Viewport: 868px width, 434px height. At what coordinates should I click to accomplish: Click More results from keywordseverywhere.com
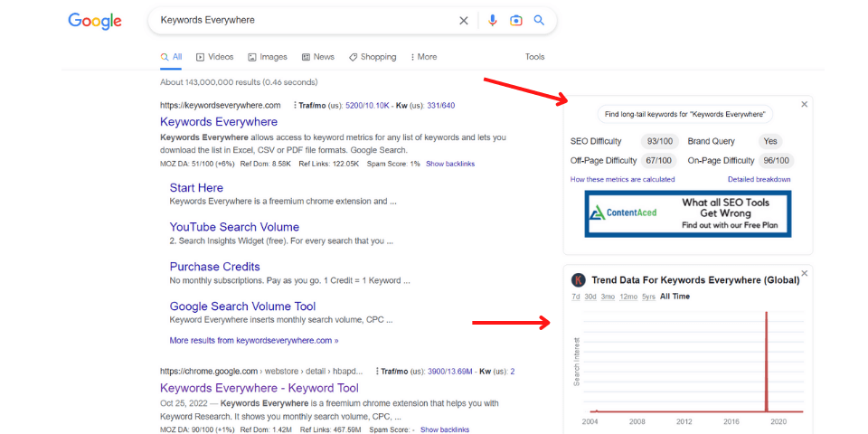point(254,341)
